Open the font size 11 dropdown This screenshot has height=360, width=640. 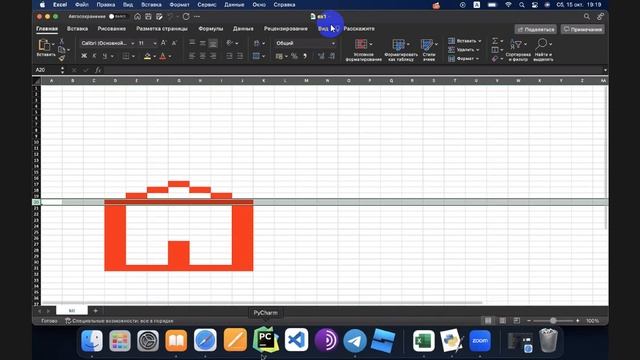point(155,43)
